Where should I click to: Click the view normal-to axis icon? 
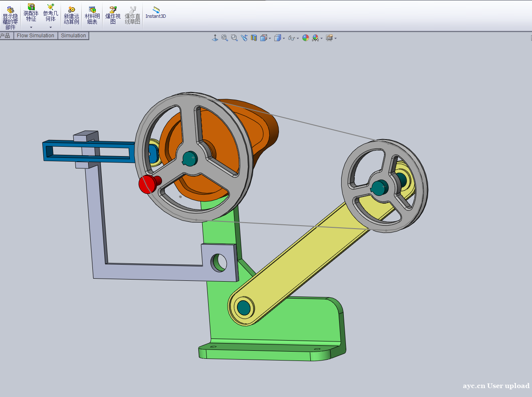pyautogui.click(x=215, y=38)
